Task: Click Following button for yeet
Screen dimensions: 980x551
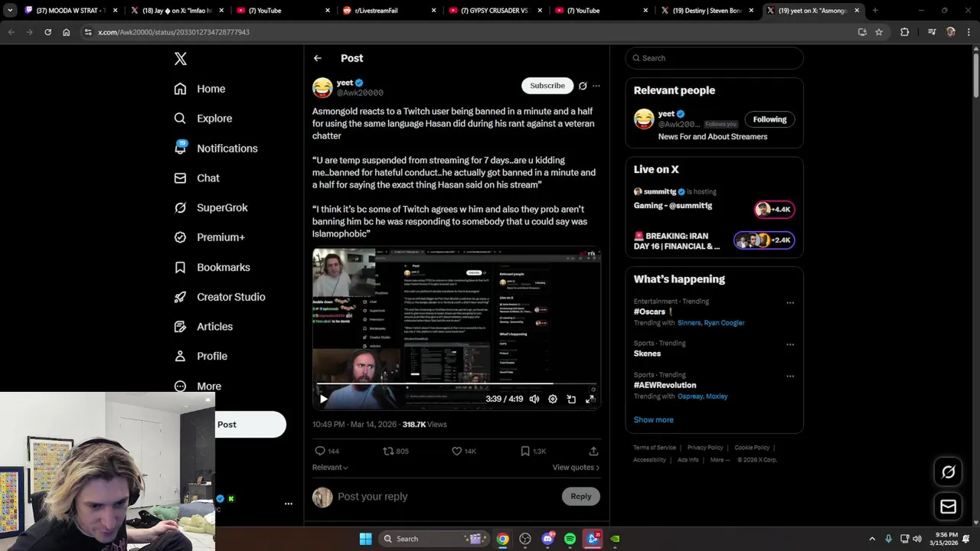Action: click(x=769, y=119)
